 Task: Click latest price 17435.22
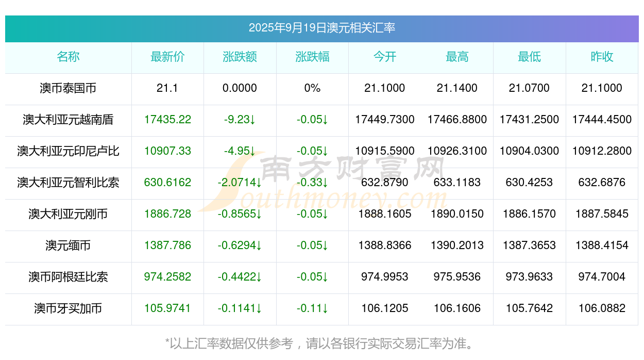click(x=167, y=120)
